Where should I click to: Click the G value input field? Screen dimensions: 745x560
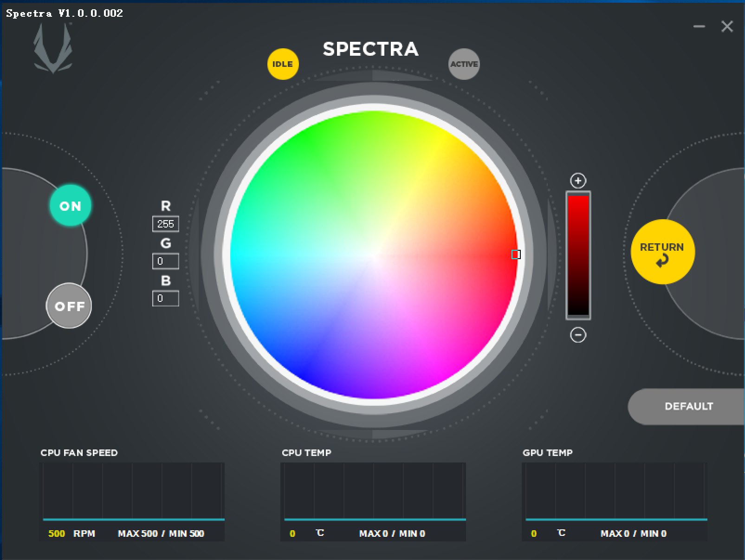coord(166,261)
